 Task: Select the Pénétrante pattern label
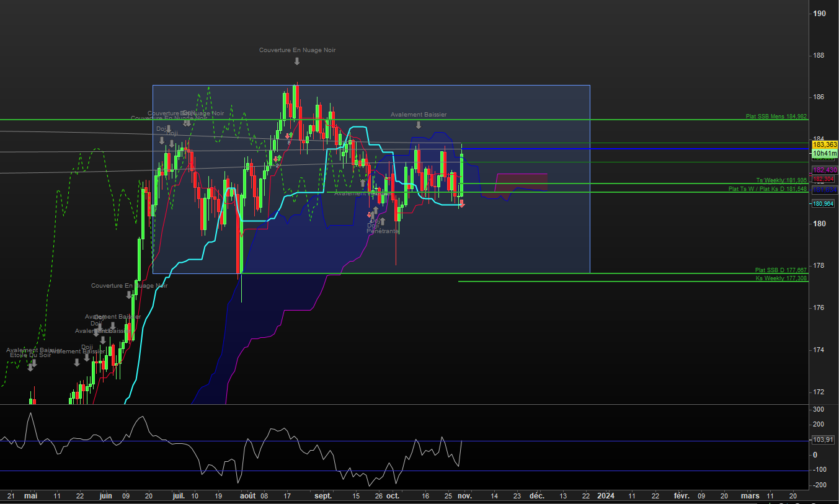coord(383,231)
